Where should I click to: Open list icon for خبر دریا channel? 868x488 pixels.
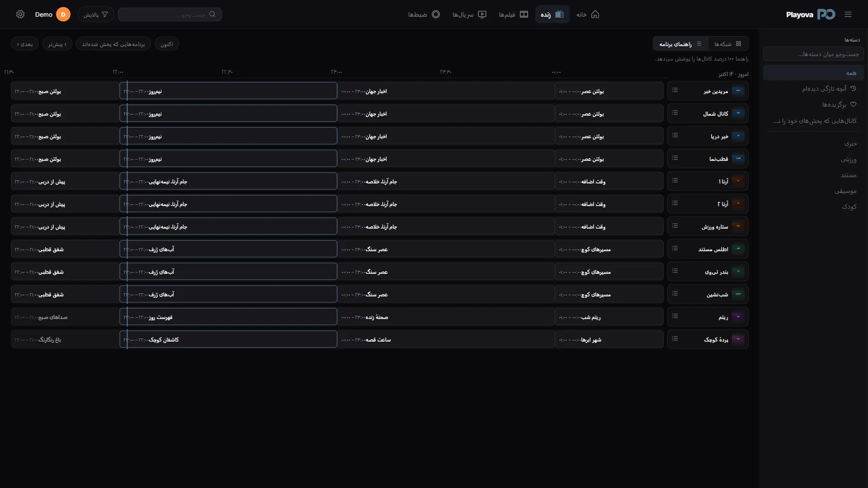675,136
